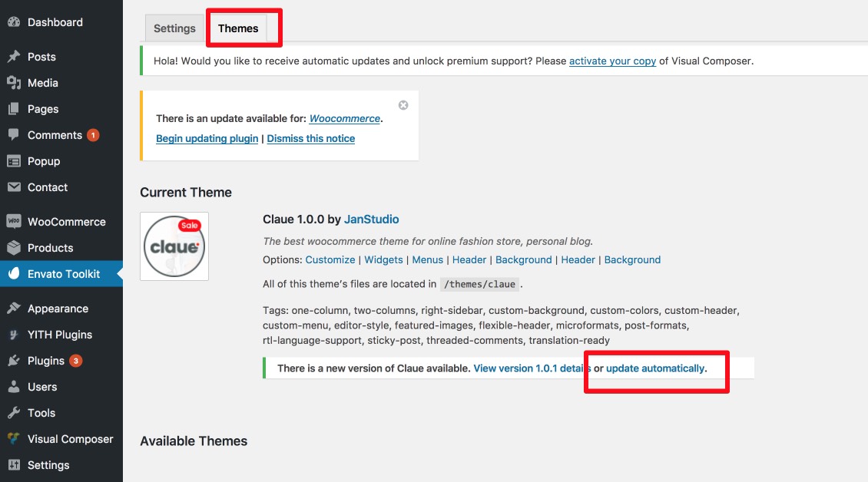
Task: Click the Pages icon in sidebar
Action: coord(14,109)
